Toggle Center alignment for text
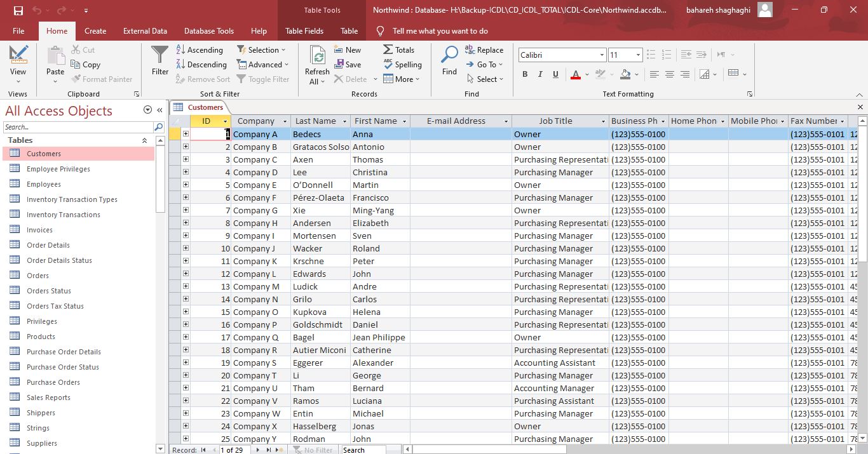This screenshot has height=454, width=868. [x=669, y=74]
